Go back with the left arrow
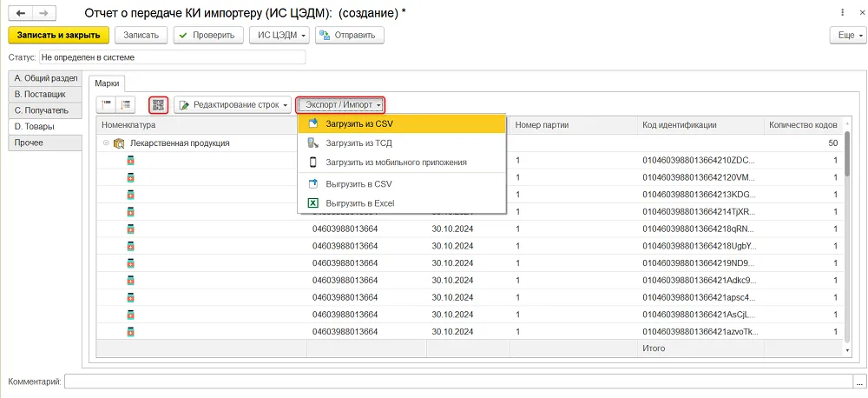 (21, 13)
